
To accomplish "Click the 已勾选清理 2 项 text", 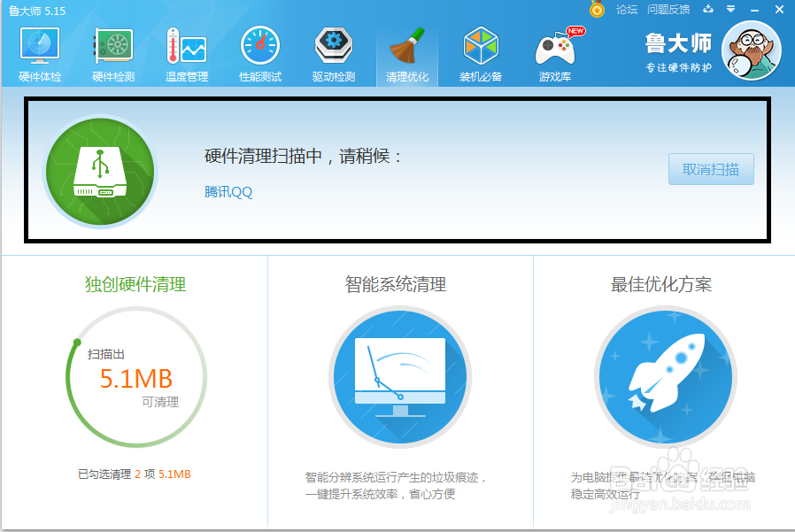I will (135, 473).
